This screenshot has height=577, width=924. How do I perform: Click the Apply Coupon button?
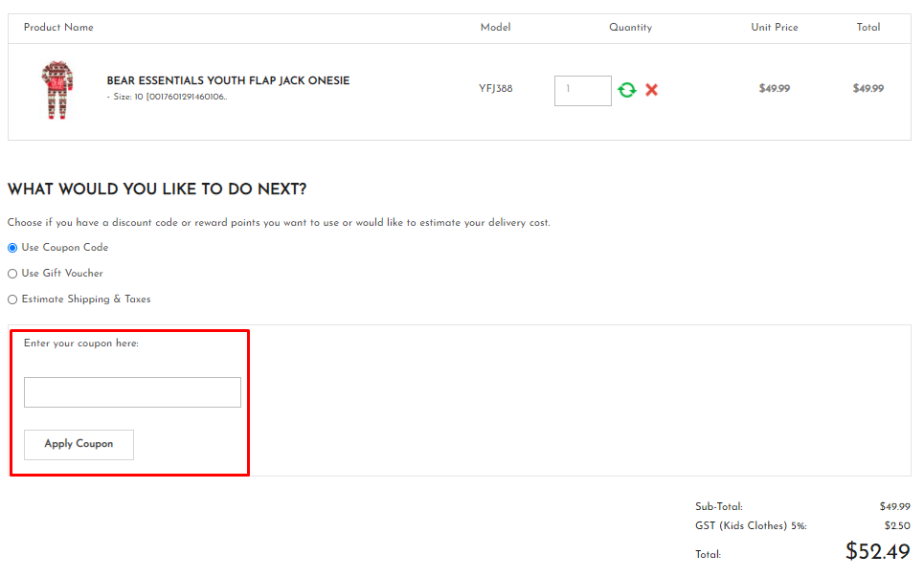tap(79, 445)
